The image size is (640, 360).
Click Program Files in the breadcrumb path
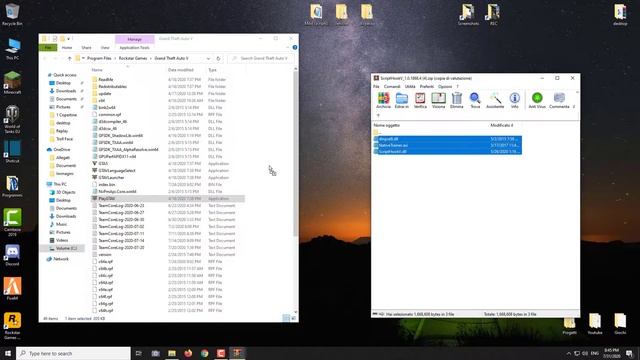click(x=99, y=58)
